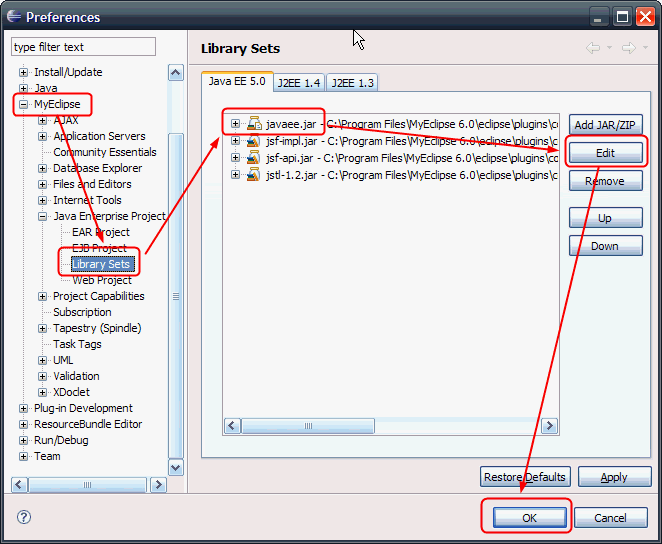Select the Run/Debug tree item
This screenshot has height=544, width=662.
(61, 440)
